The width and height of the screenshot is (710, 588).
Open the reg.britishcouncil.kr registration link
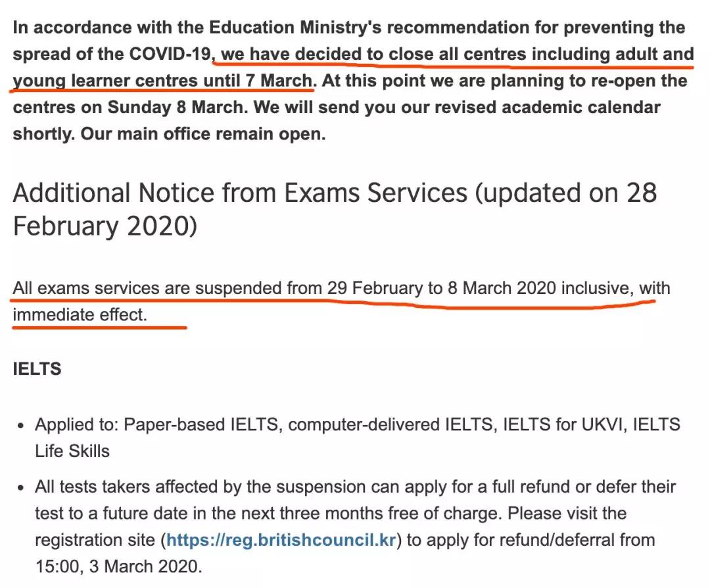[281, 540]
